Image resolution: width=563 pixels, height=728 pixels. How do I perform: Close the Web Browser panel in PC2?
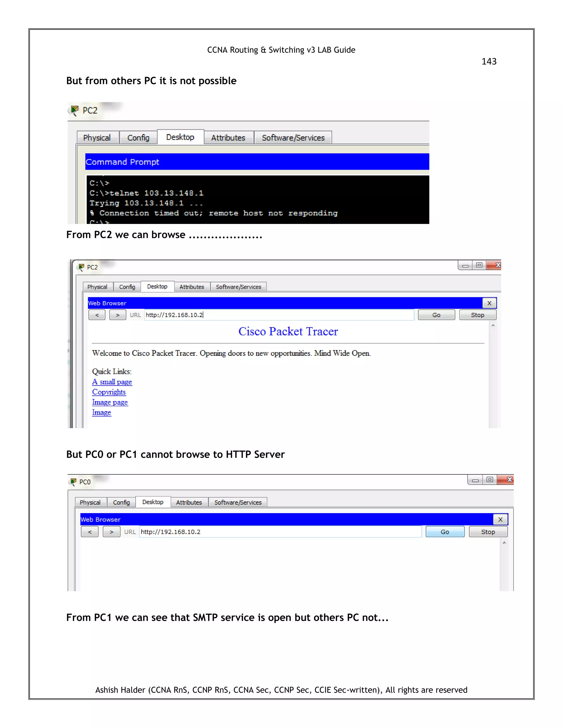[x=489, y=303]
